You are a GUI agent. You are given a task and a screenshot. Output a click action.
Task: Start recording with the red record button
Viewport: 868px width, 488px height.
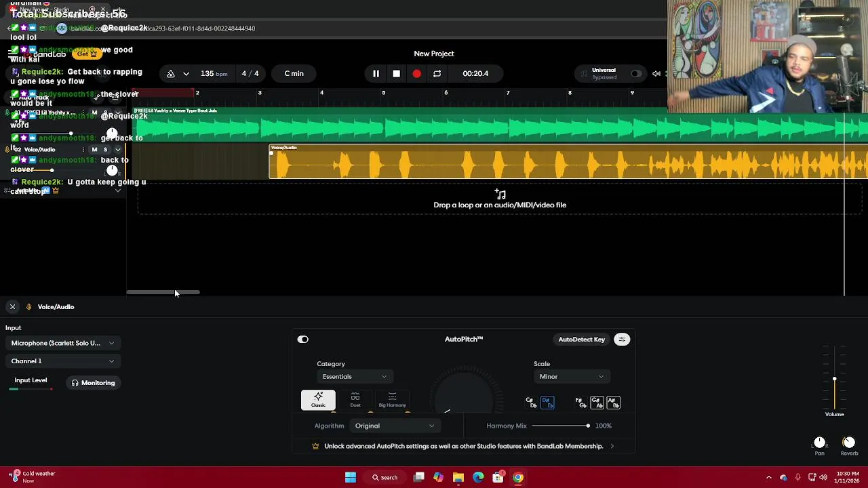pyautogui.click(x=416, y=73)
